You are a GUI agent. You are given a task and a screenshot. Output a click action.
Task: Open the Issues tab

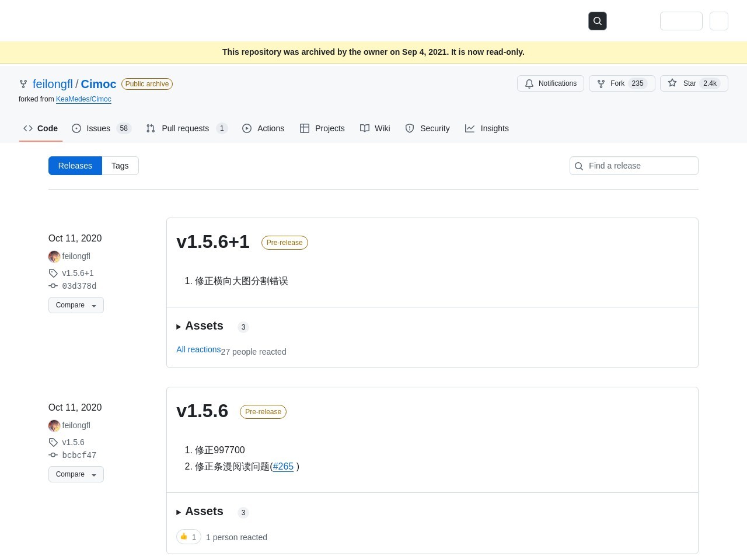click(102, 128)
